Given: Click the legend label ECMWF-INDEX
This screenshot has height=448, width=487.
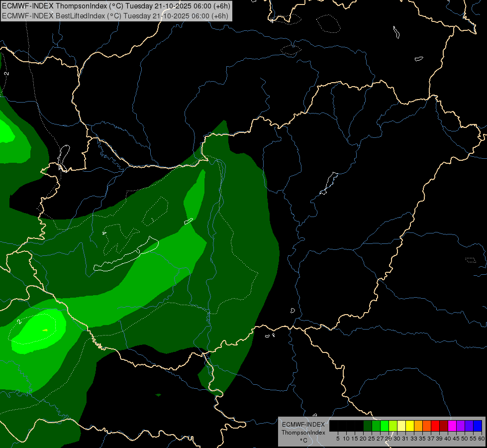Looking at the screenshot, I should click(x=303, y=425).
